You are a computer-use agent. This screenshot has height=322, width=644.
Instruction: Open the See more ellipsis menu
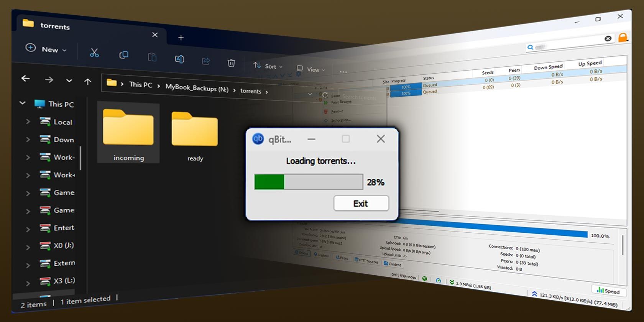(x=343, y=72)
